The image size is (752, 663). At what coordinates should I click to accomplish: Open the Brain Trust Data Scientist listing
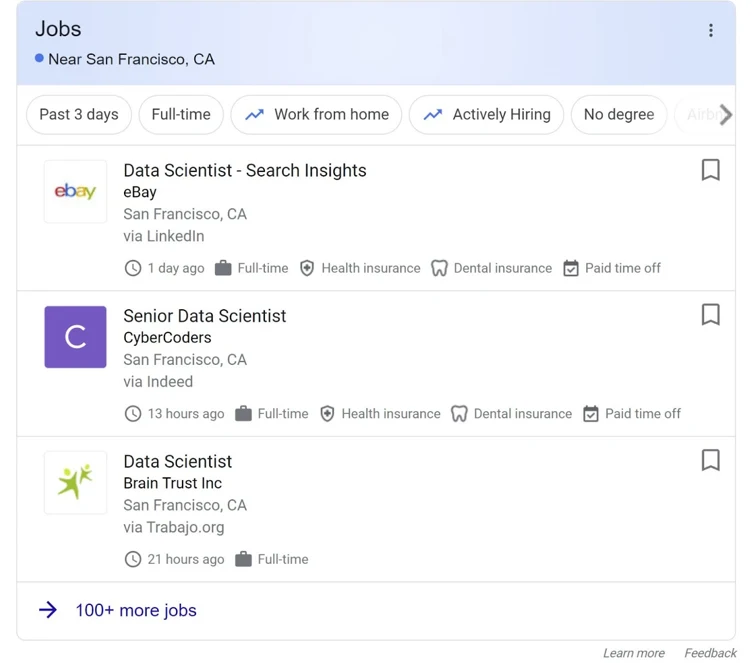177,462
